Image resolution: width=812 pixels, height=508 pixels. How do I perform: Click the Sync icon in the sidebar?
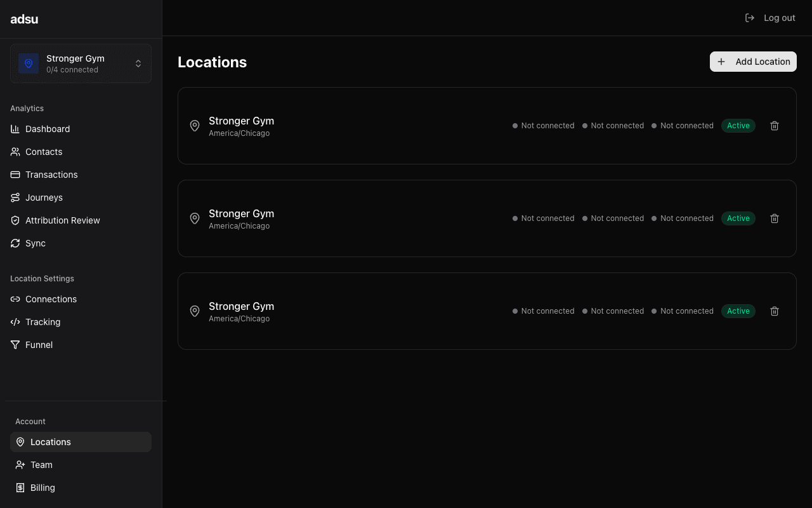tap(15, 243)
